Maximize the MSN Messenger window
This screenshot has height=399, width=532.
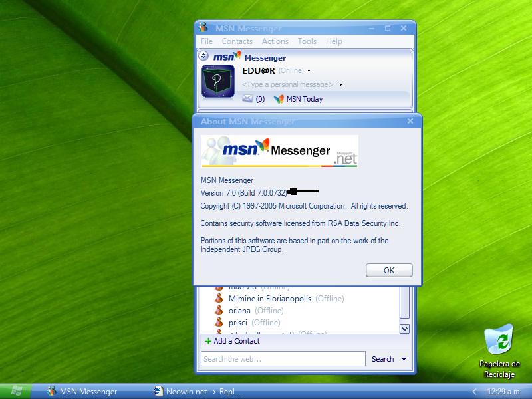pyautogui.click(x=388, y=28)
